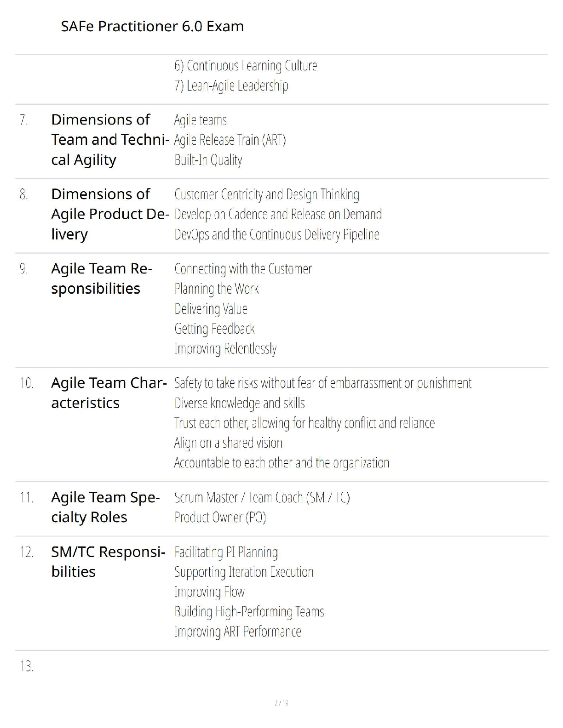
Task: Click the 'Align on a shared vision' text
Action: click(228, 443)
